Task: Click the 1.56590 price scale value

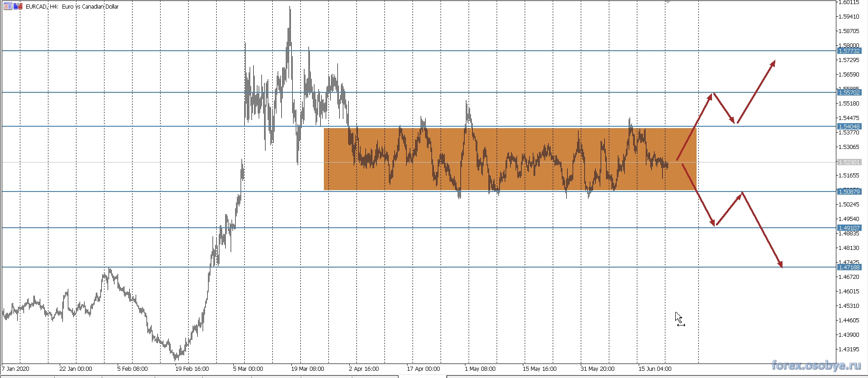Action: [x=849, y=75]
